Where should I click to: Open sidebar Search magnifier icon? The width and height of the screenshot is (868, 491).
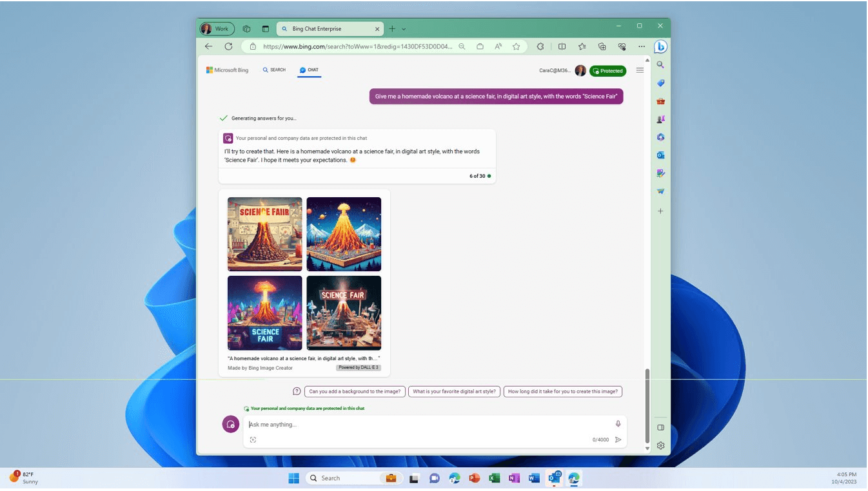coord(660,65)
